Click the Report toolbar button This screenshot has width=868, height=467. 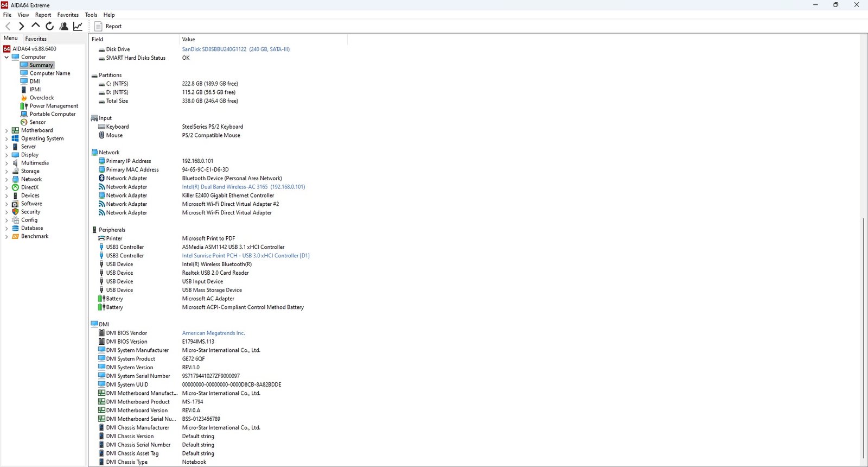tap(108, 26)
